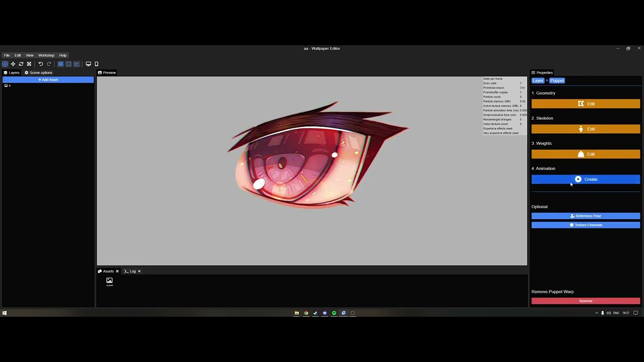
Task: Open the Workshop menu
Action: [46, 55]
